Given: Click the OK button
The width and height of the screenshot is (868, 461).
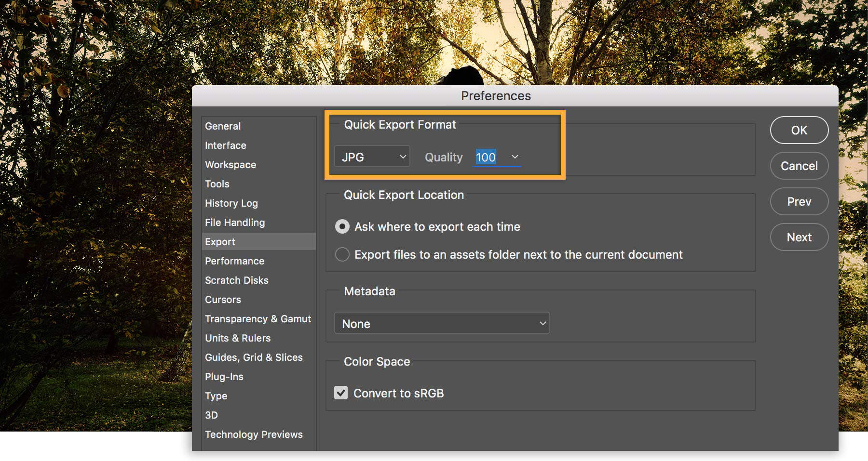Looking at the screenshot, I should click(x=799, y=130).
